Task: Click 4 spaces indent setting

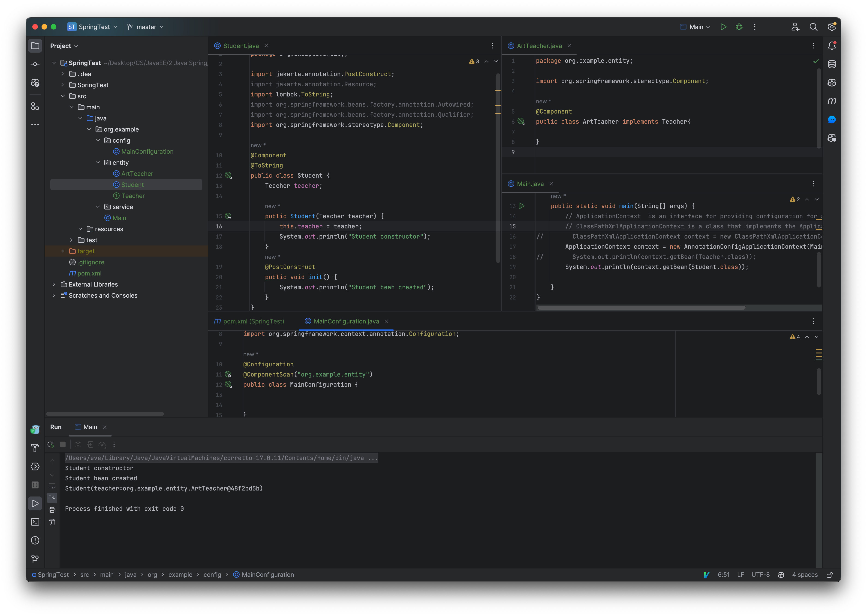Action: pyautogui.click(x=805, y=575)
